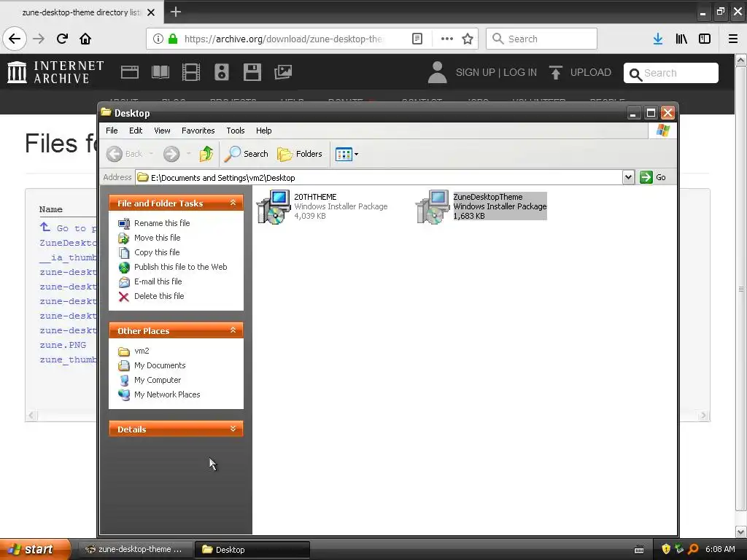Open Explorer Views dropdown button
This screenshot has width=747, height=560.
[x=347, y=154]
